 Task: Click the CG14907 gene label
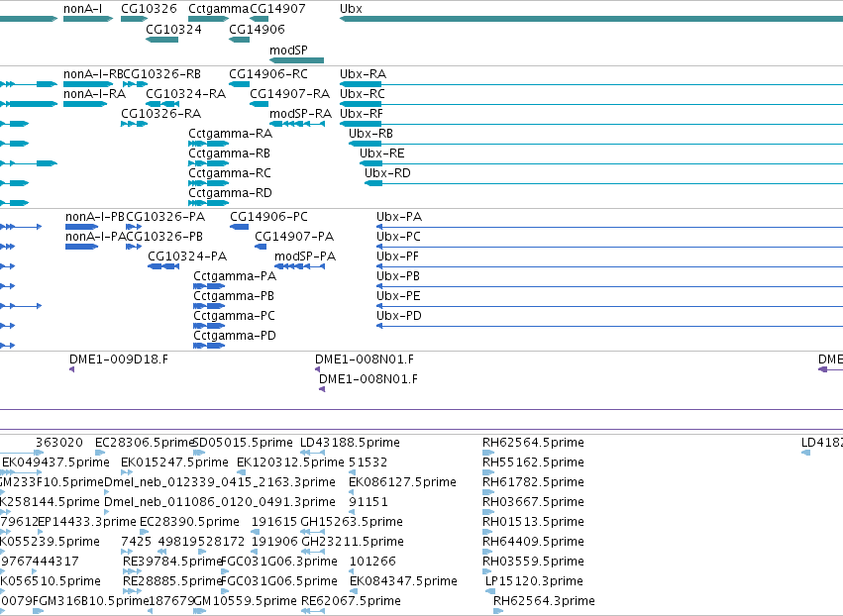coord(278,9)
